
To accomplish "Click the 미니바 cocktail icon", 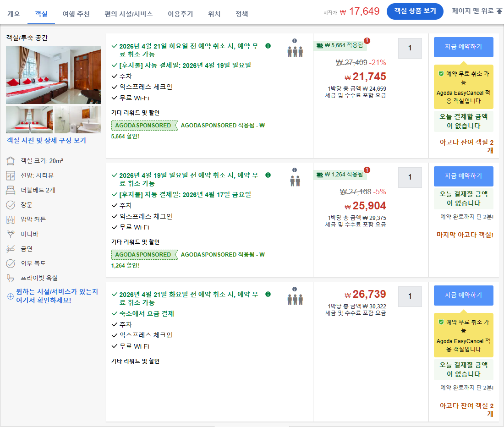I will pyautogui.click(x=11, y=234).
